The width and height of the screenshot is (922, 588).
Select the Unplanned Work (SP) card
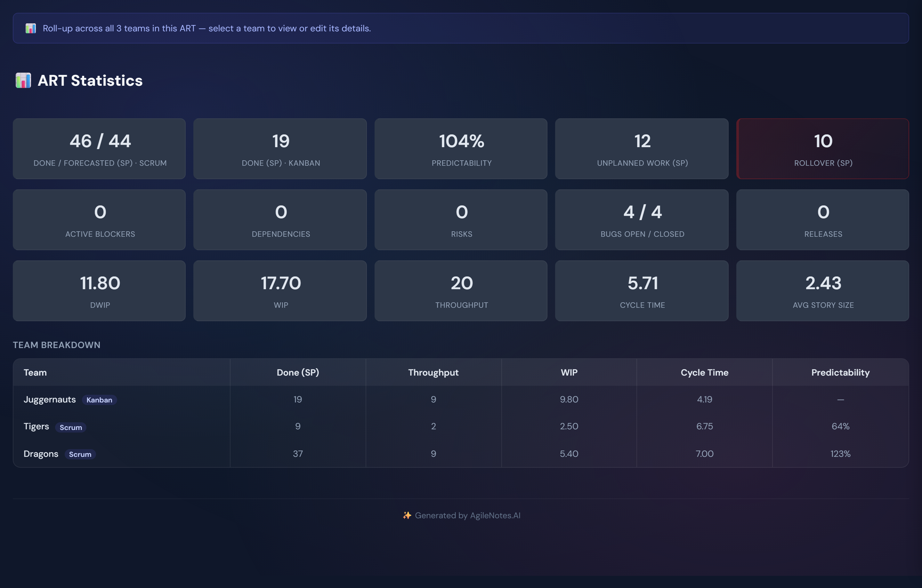pyautogui.click(x=642, y=149)
